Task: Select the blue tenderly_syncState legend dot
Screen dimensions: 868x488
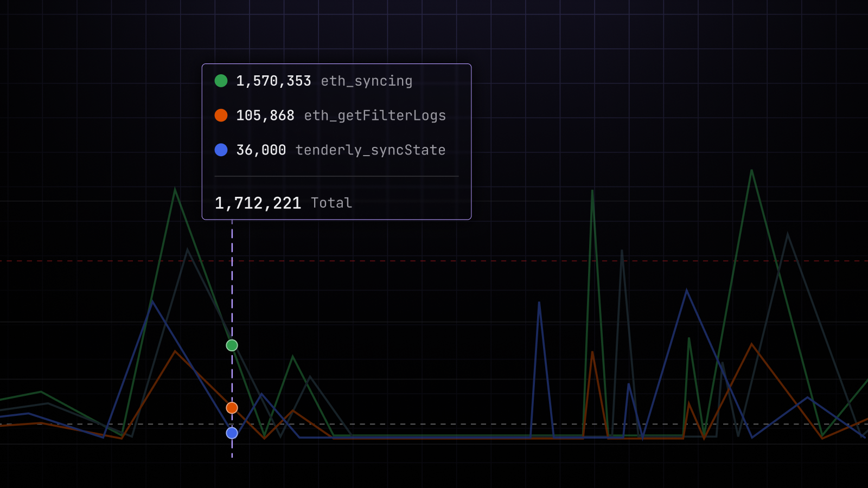Action: 220,150
